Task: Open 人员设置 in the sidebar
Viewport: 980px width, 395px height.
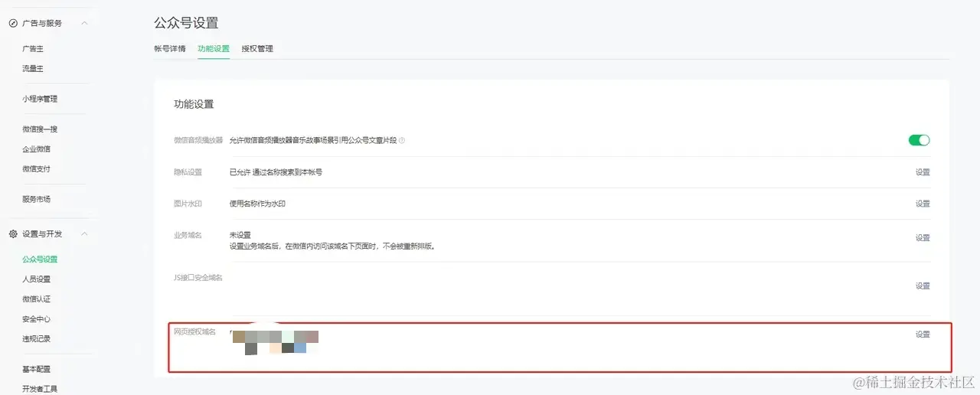Action: coord(36,279)
